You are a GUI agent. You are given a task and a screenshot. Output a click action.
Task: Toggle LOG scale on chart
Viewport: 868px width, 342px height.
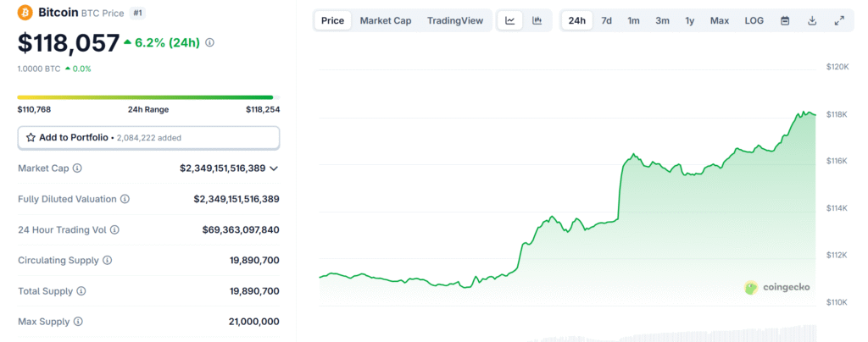tap(754, 20)
